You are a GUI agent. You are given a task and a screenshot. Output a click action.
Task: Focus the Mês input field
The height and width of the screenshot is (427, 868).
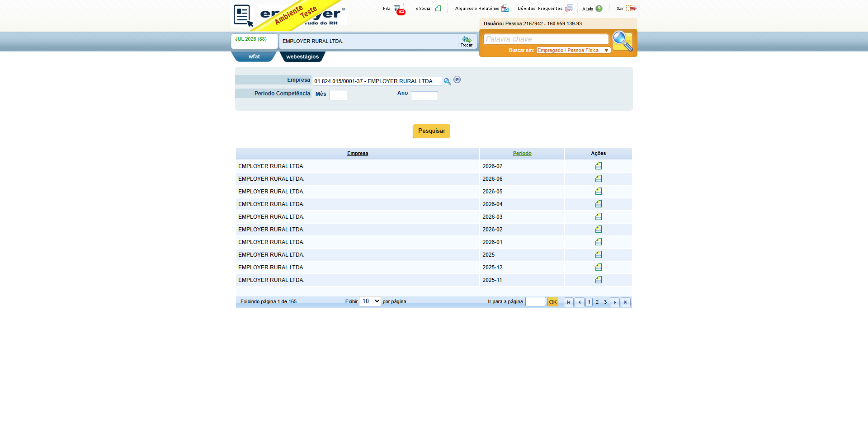click(x=338, y=95)
